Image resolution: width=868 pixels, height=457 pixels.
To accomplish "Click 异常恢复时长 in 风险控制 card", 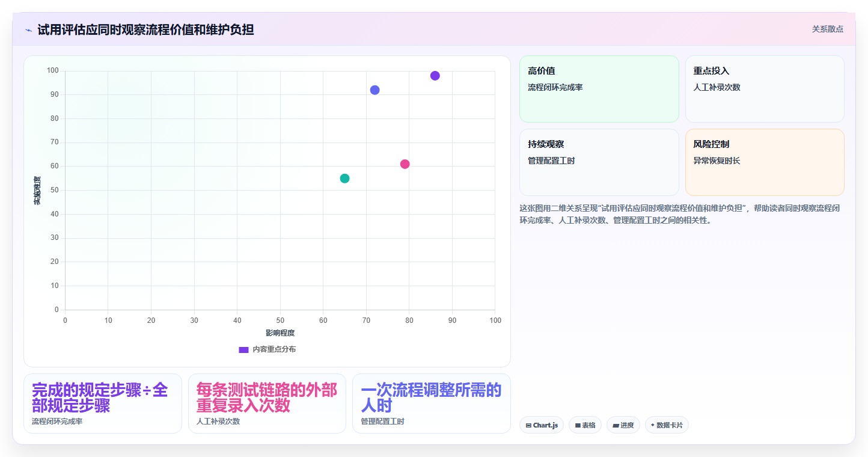I will 717,161.
